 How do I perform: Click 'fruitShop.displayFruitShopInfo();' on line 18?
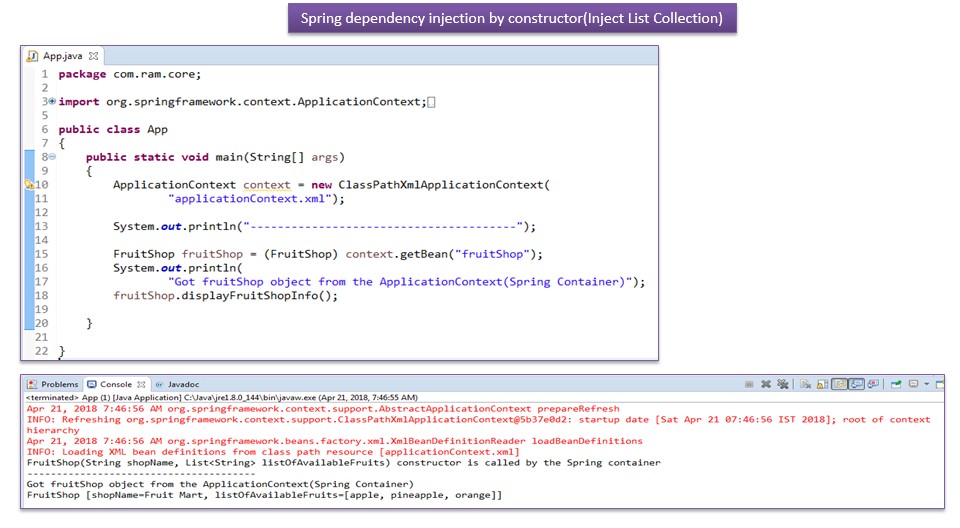[x=225, y=296]
